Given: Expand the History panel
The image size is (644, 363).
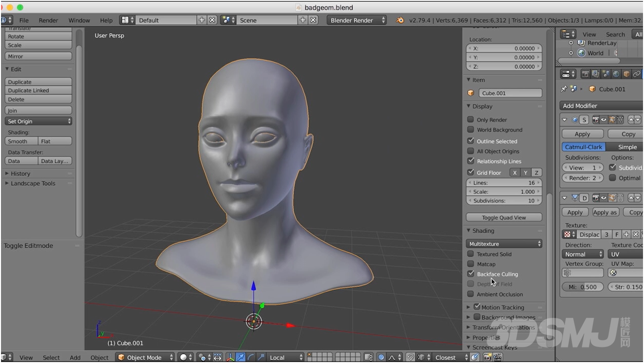Looking at the screenshot, I should click(x=21, y=173).
